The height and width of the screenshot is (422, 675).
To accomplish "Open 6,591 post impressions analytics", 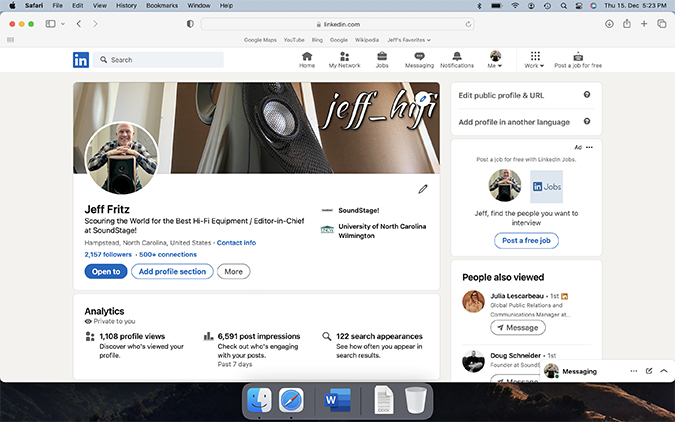I will point(259,336).
